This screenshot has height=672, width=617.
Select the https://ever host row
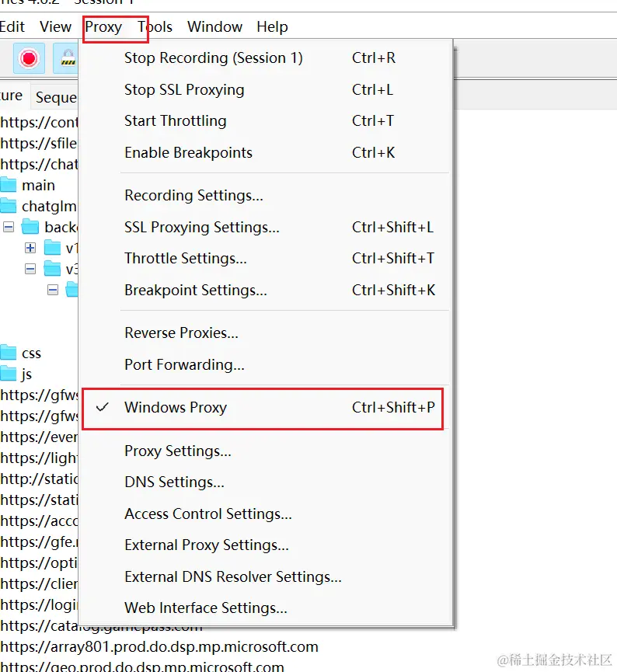pyautogui.click(x=39, y=437)
